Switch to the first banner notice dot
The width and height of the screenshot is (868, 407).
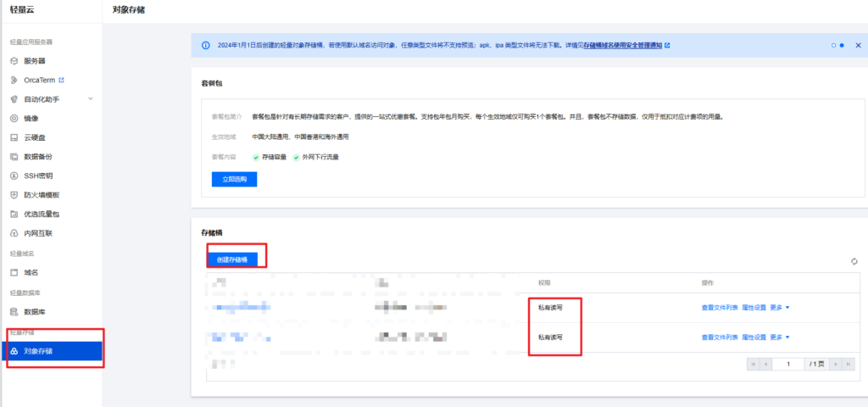pos(833,45)
